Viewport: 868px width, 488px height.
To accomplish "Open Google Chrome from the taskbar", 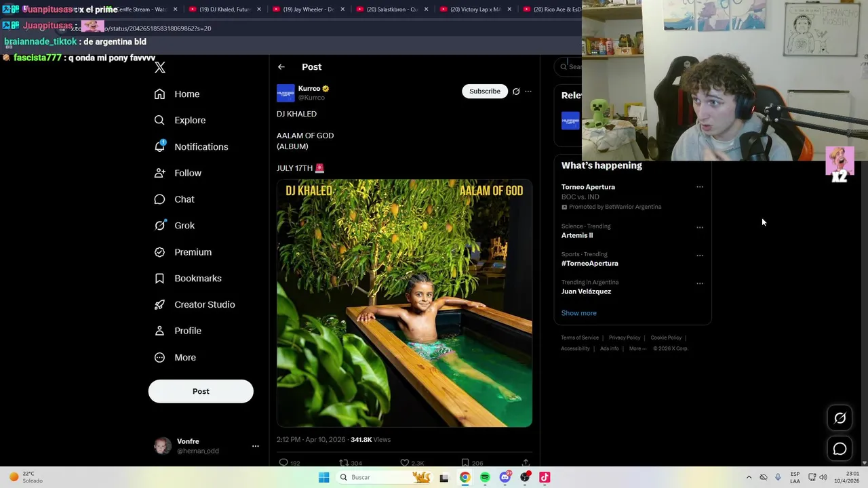I will tap(465, 477).
